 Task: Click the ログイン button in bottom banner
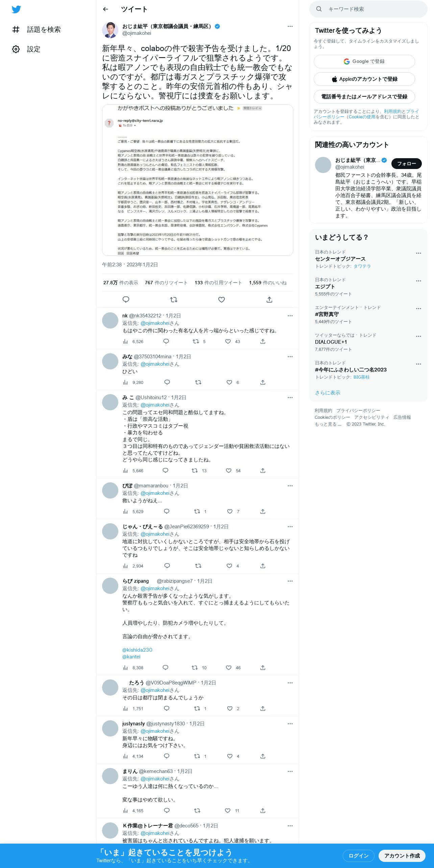[x=359, y=856]
